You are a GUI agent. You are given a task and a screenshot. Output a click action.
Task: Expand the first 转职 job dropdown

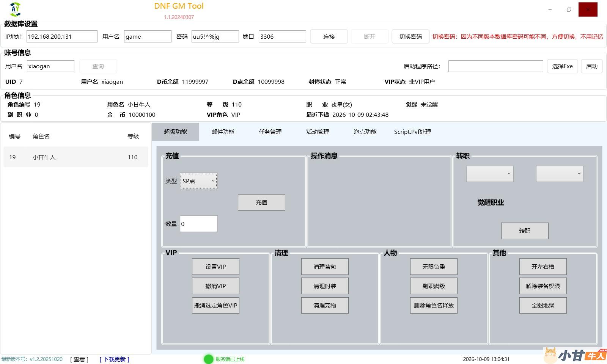coord(490,174)
